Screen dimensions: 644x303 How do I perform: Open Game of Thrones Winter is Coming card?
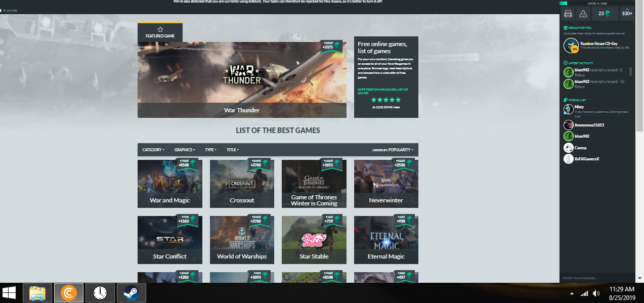coord(314,184)
